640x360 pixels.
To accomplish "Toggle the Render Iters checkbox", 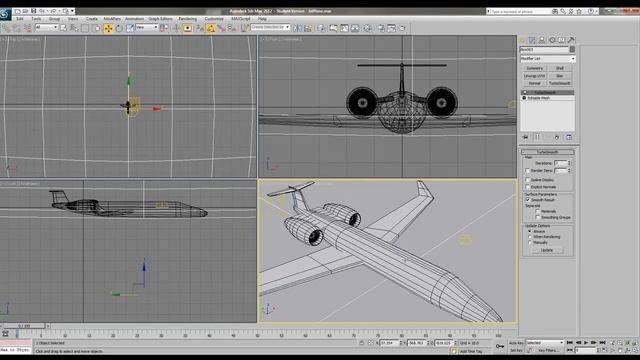I will (527, 171).
